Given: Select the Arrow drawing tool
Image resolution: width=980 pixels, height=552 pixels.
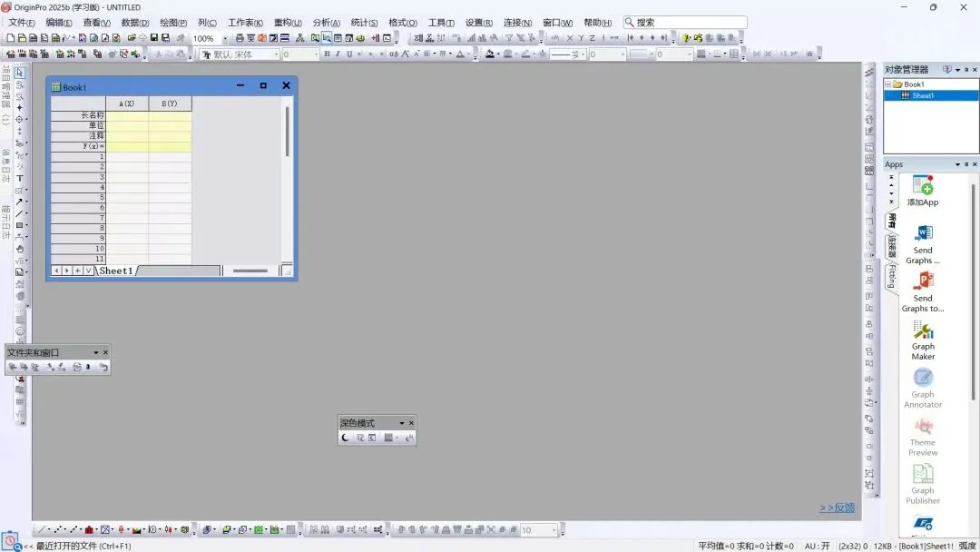Looking at the screenshot, I should tap(19, 202).
